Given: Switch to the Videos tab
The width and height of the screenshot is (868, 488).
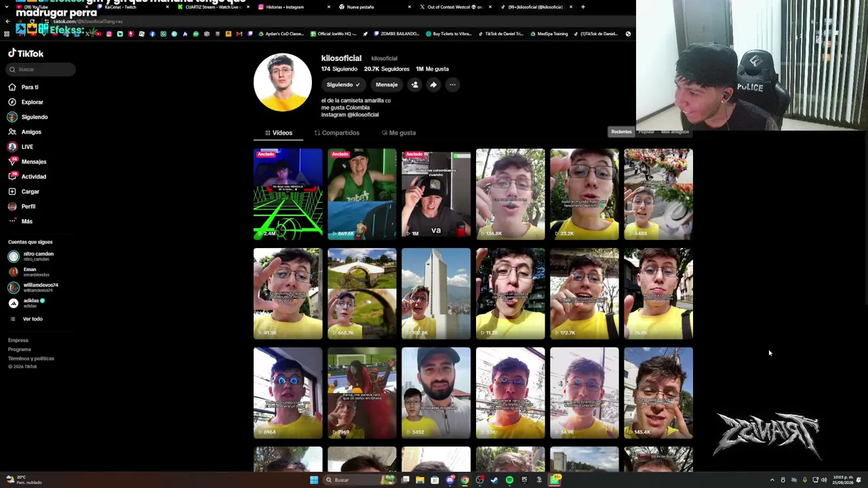Looking at the screenshot, I should click(x=279, y=133).
